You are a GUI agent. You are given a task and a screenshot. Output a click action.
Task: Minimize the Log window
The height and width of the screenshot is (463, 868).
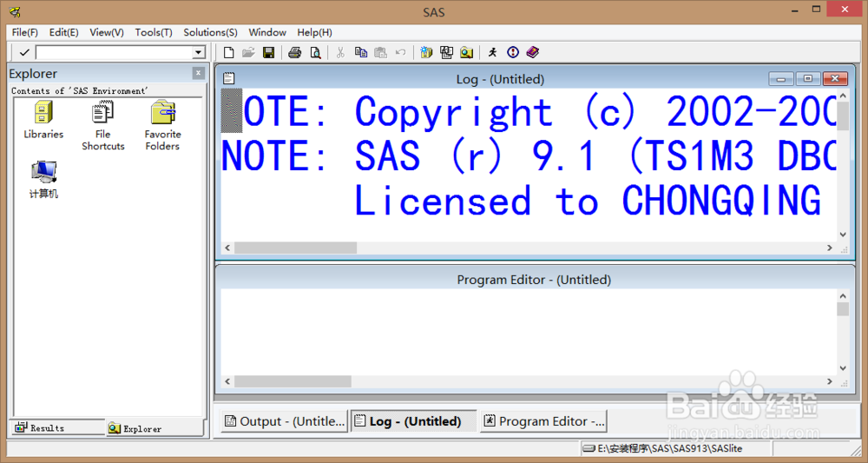click(x=781, y=79)
